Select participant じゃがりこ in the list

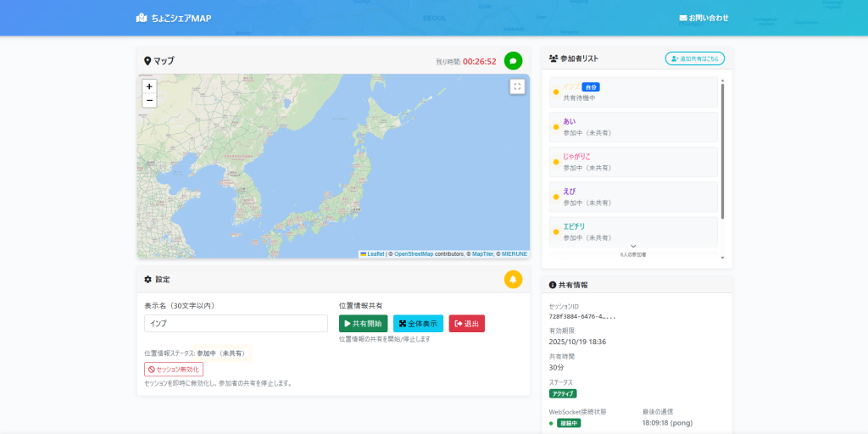[633, 162]
